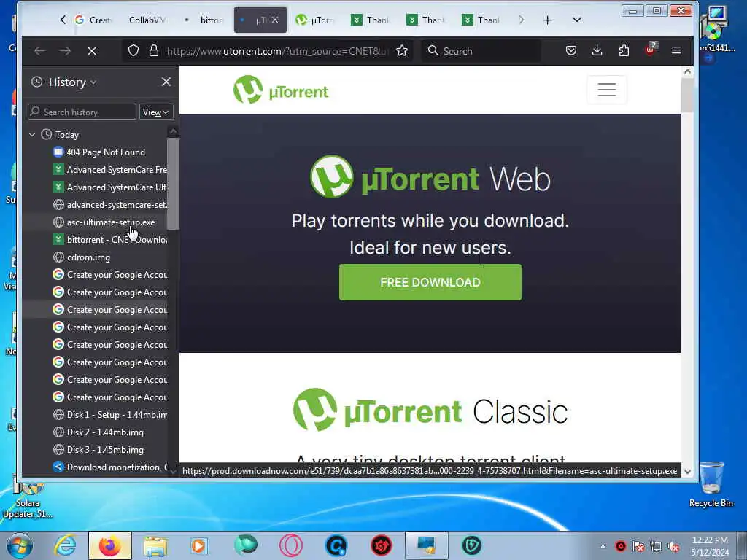Image resolution: width=747 pixels, height=560 pixels.
Task: Open the Extensions puzzle icon
Action: [x=624, y=50]
